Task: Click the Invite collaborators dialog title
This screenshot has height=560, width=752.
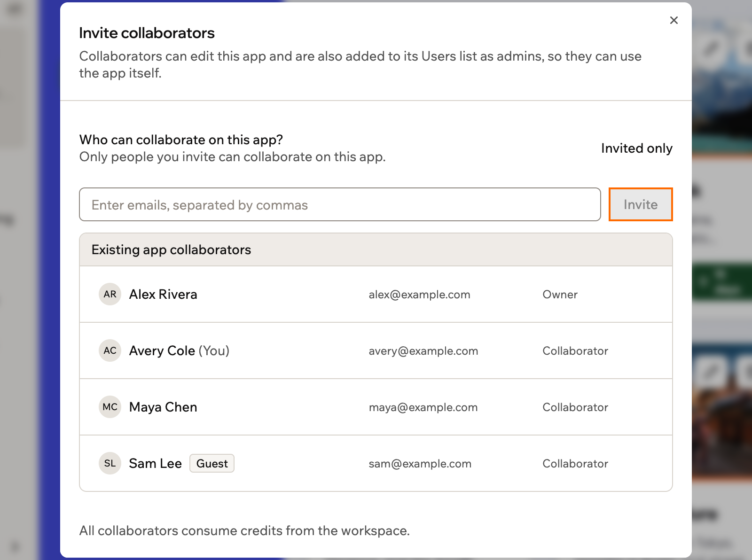Action: [x=147, y=33]
